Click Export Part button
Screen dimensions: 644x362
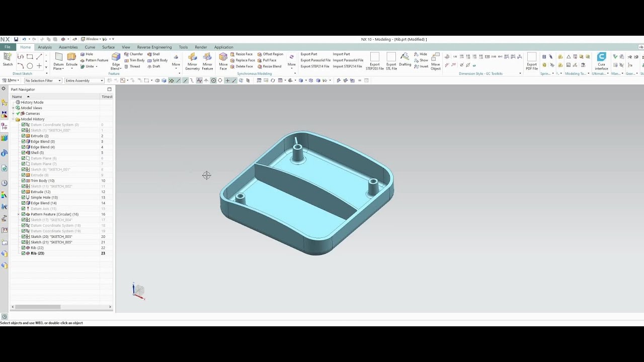(x=309, y=54)
